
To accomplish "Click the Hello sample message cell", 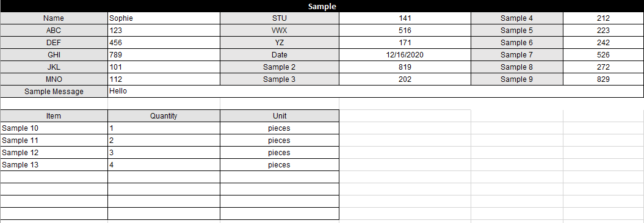I will tap(375, 92).
